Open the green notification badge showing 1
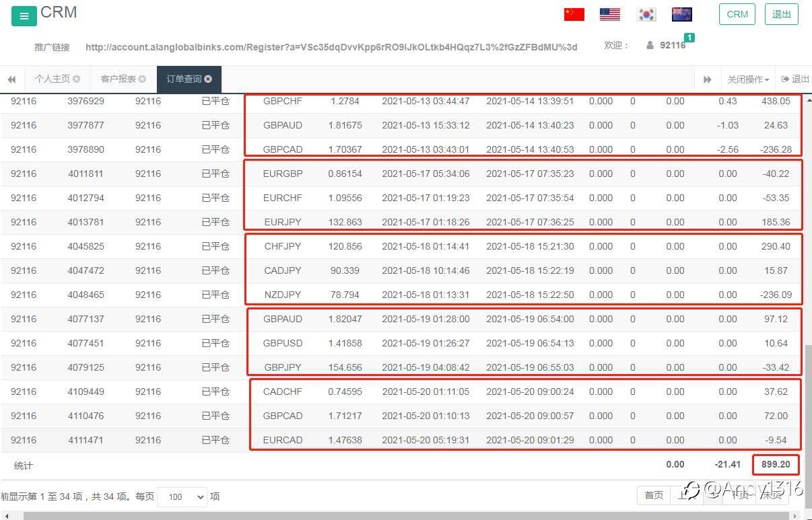 (689, 38)
